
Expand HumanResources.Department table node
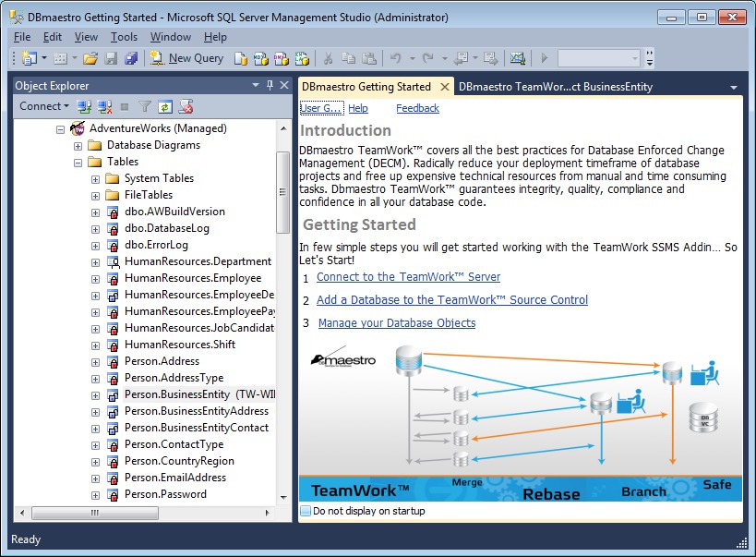point(95,262)
